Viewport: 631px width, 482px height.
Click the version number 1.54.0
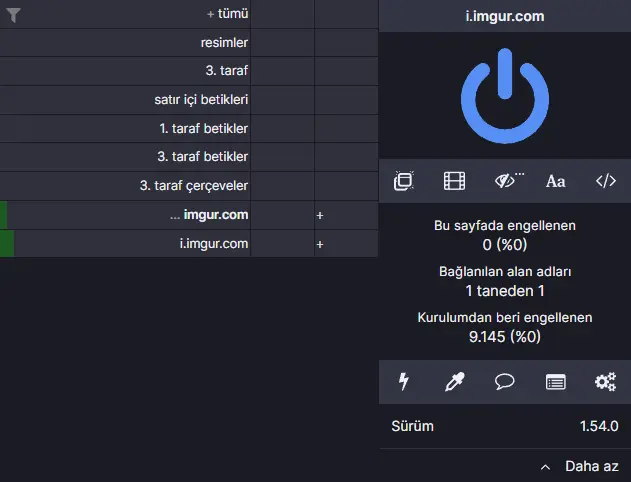point(599,426)
